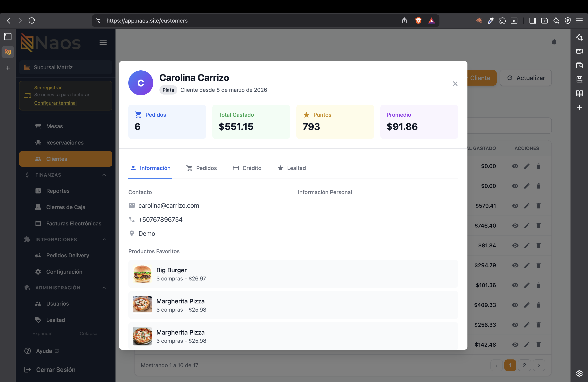This screenshot has width=588, height=382.
Task: Open the Lealtad tab in customer dialog
Action: click(292, 168)
